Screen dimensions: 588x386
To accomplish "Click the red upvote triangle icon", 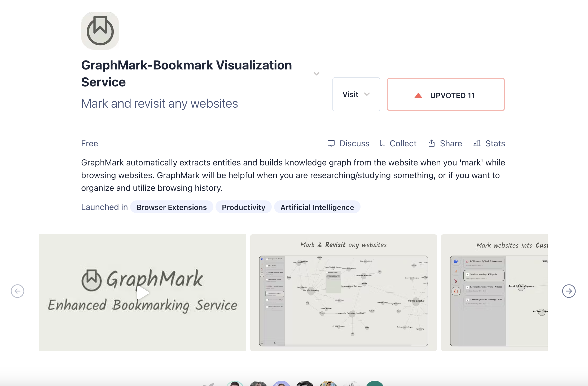I will [x=418, y=96].
